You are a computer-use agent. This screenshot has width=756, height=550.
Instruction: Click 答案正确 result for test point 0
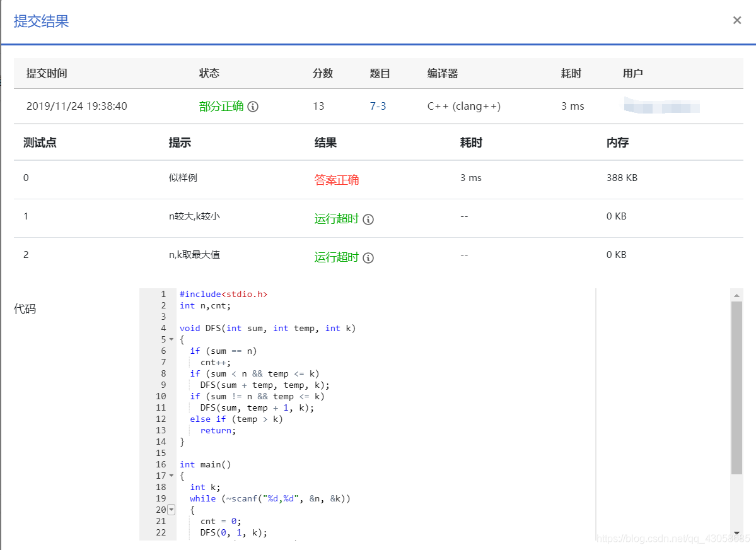pyautogui.click(x=337, y=180)
